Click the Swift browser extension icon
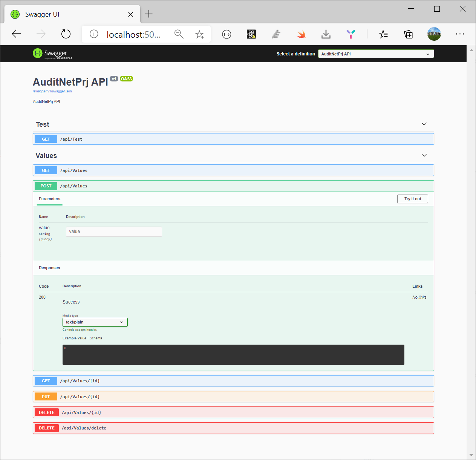 [301, 34]
